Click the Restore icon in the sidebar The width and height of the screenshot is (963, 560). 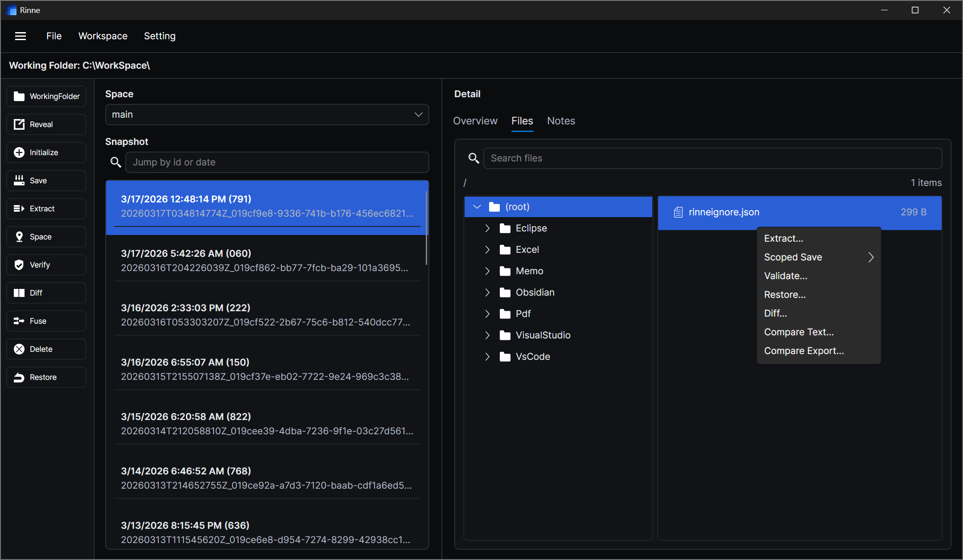tap(20, 377)
